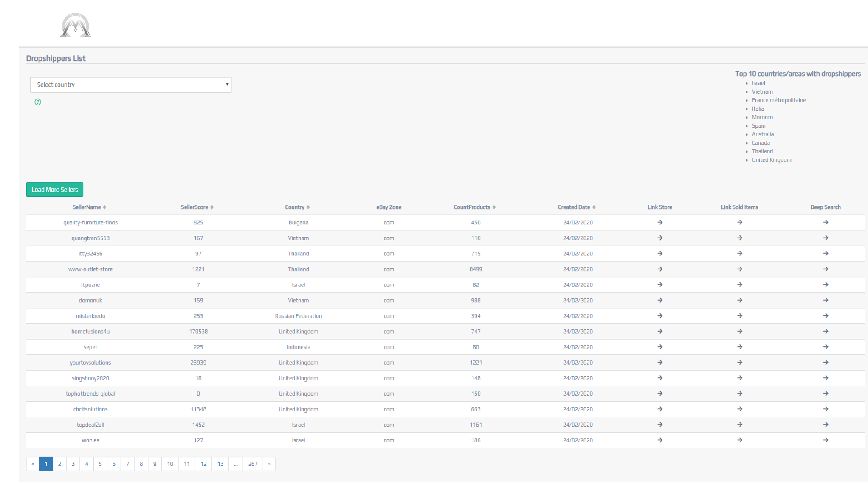The height and width of the screenshot is (482, 868).
Task: Open Link Store arrow for misterkredo
Action: [x=660, y=316]
